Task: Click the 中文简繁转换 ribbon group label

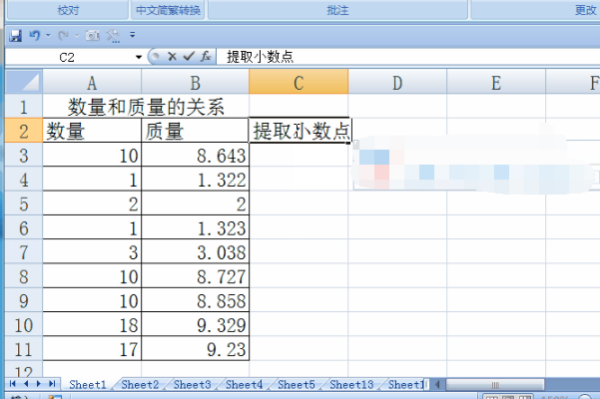Action: (x=168, y=10)
